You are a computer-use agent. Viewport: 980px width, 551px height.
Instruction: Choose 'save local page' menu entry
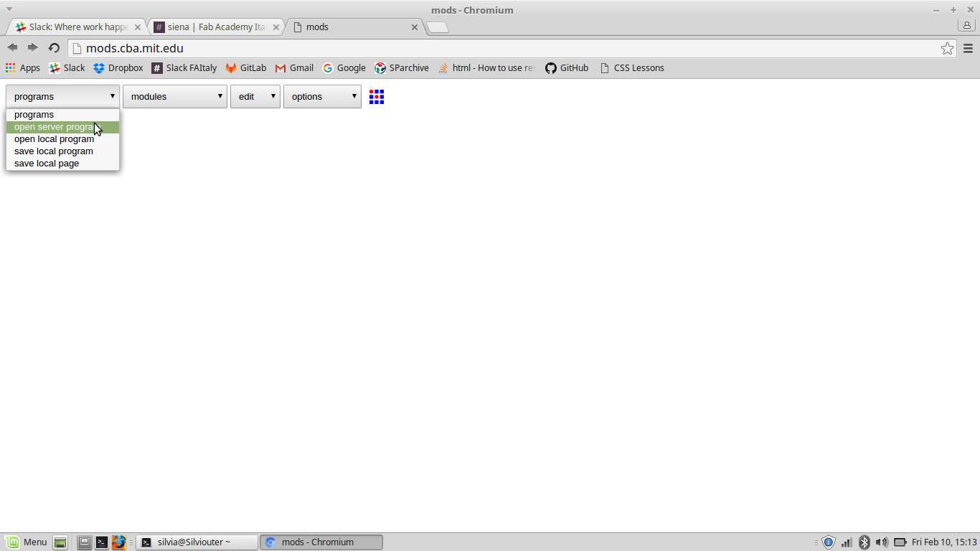pyautogui.click(x=62, y=164)
